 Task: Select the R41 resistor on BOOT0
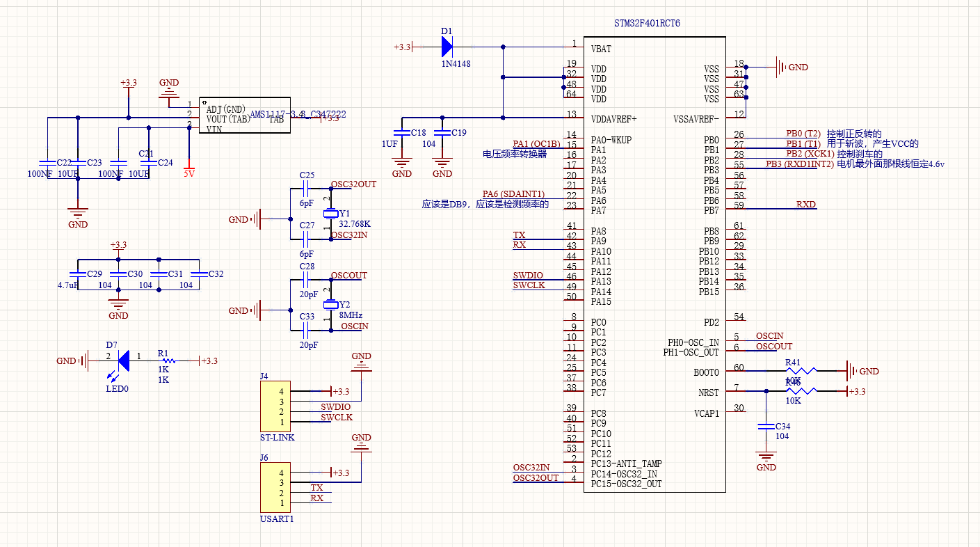800,372
